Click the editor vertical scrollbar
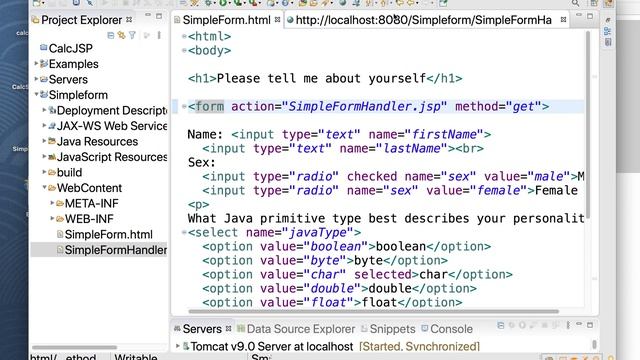Image resolution: width=640 pixels, height=360 pixels. click(588, 124)
